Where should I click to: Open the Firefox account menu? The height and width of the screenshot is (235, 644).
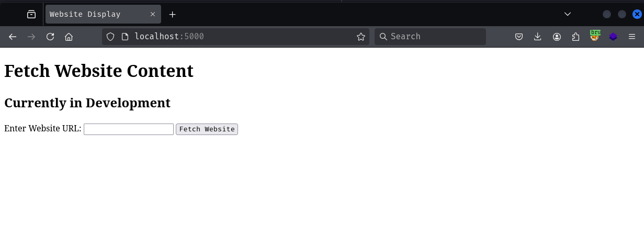[557, 37]
